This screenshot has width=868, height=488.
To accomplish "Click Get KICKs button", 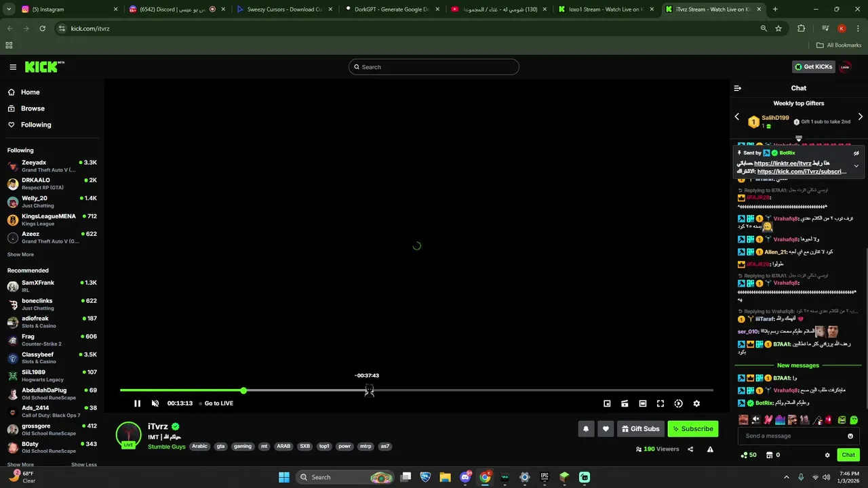I will click(x=813, y=66).
